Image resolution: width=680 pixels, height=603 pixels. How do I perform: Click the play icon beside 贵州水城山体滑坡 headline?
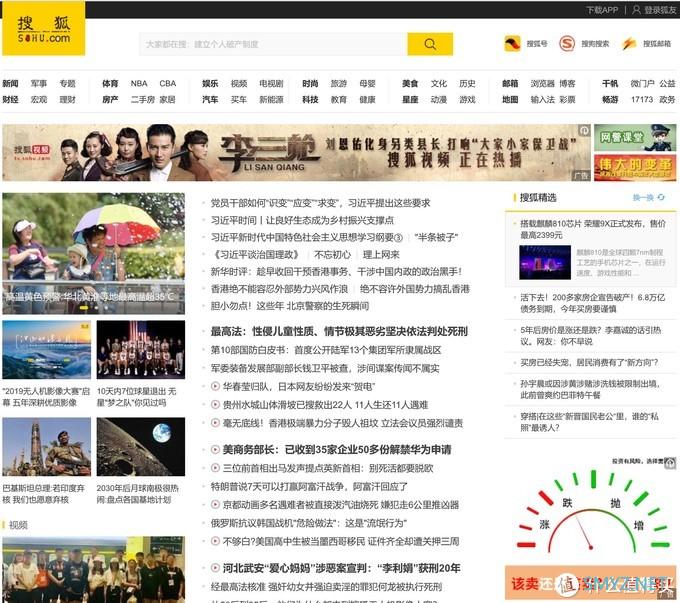tap(215, 404)
